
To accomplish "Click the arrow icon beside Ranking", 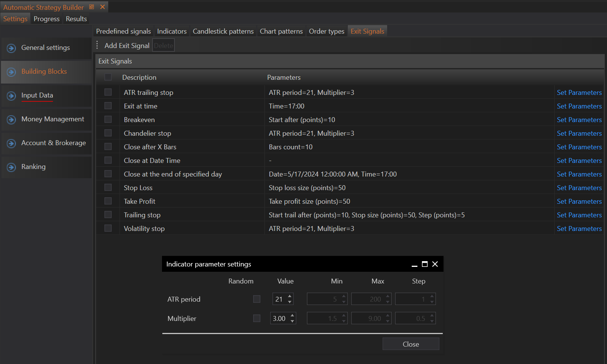I will click(x=11, y=167).
